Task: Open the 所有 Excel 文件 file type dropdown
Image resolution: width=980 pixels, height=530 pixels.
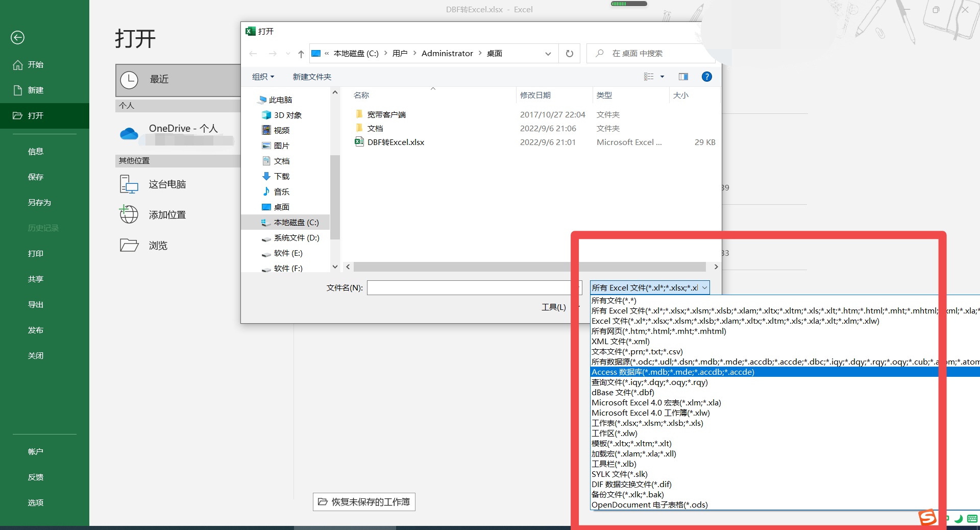Action: pos(648,287)
